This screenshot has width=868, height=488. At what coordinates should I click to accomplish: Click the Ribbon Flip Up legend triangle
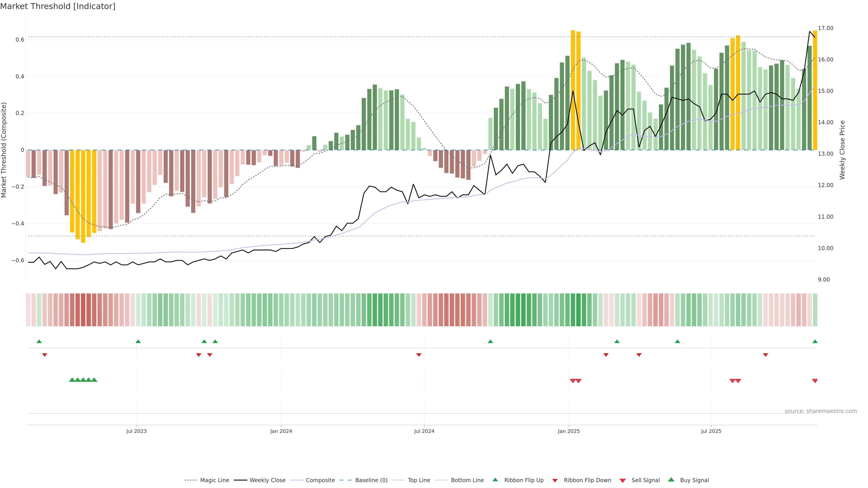tap(495, 480)
